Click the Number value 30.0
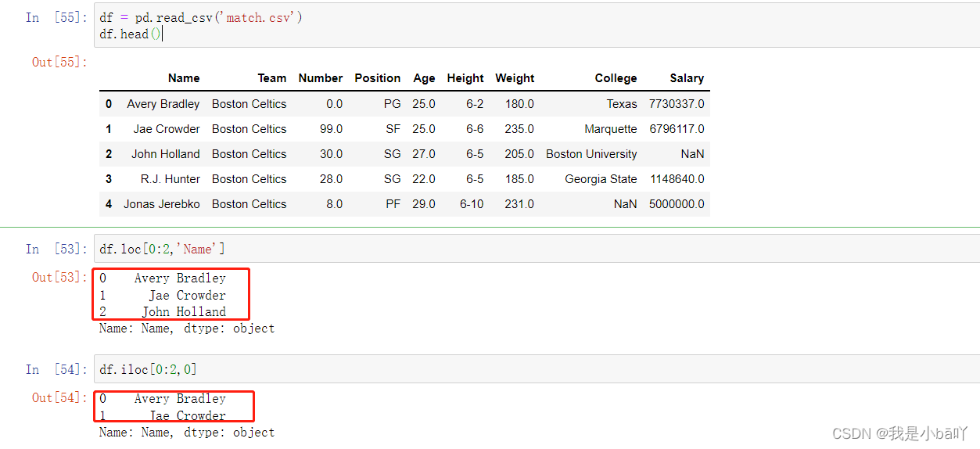 click(331, 154)
